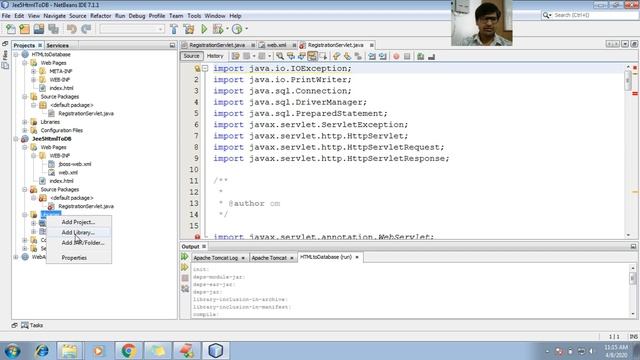
Task: Minimize the Projects panel
Action: [x=172, y=45]
